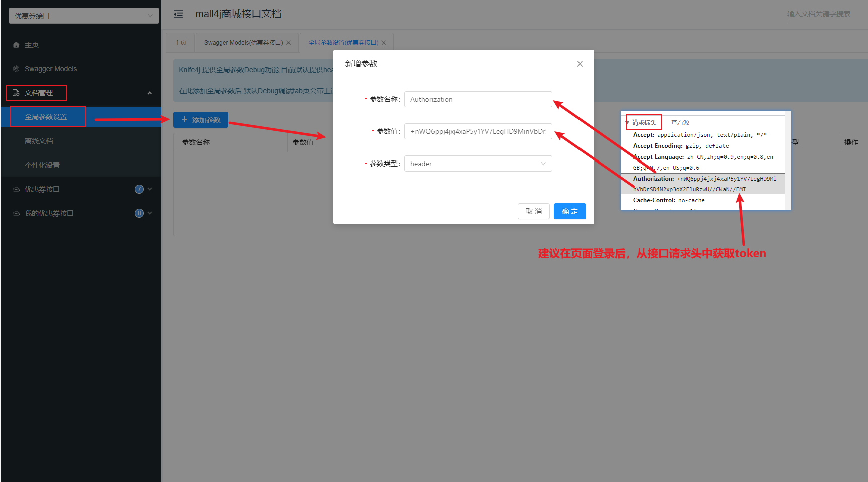Click the 确定 button
Viewport: 868px width, 482px height.
[x=569, y=211]
